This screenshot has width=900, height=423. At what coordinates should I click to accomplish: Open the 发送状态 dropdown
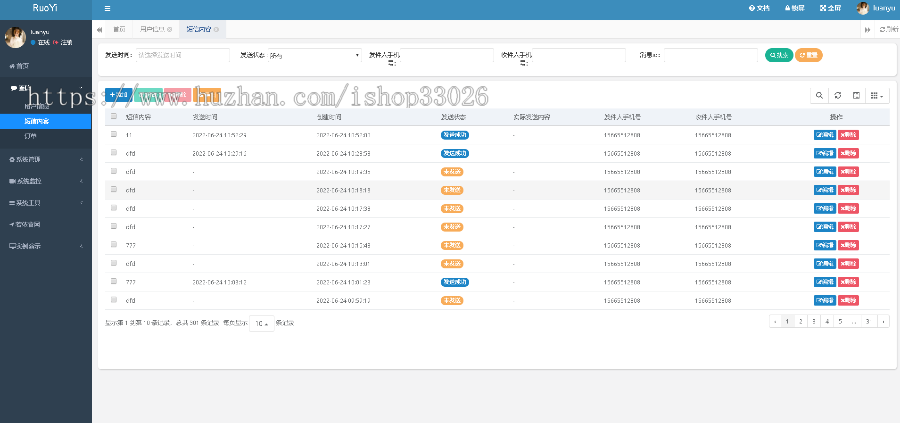pyautogui.click(x=315, y=55)
